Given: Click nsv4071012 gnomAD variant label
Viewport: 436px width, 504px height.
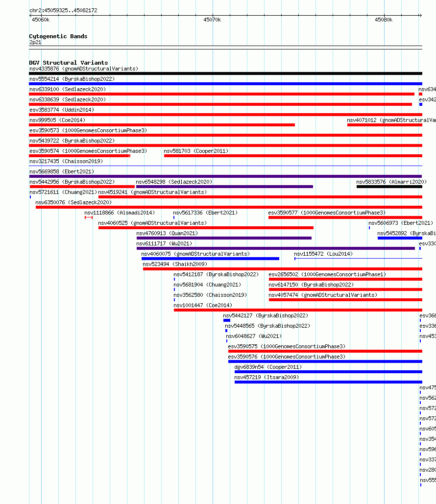Looking at the screenshot, I should [391, 120].
